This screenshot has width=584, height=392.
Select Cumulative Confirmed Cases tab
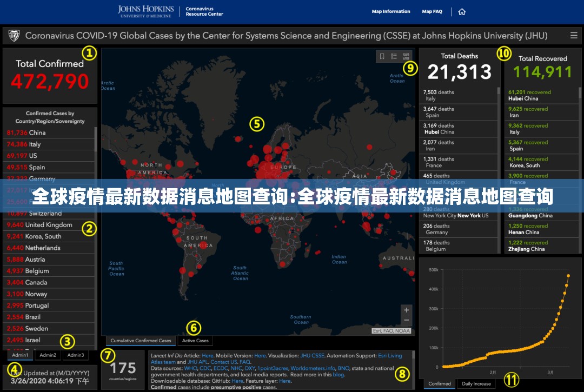tap(141, 341)
